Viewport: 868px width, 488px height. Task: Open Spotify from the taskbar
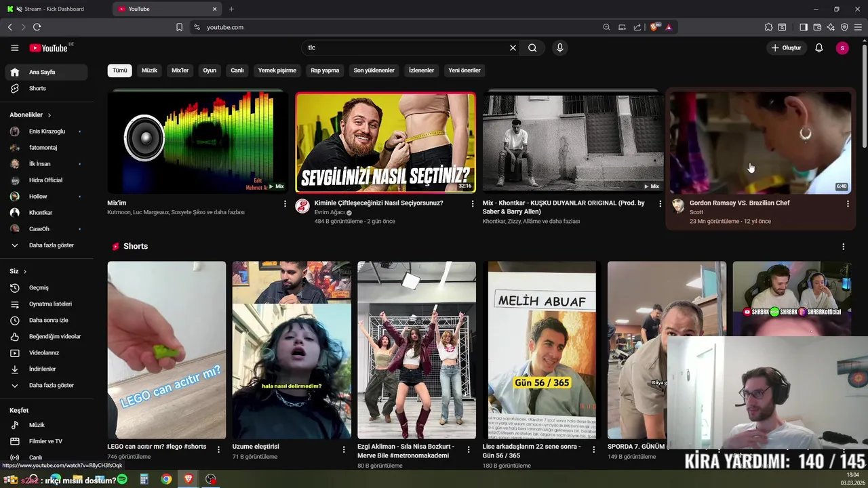click(x=122, y=479)
